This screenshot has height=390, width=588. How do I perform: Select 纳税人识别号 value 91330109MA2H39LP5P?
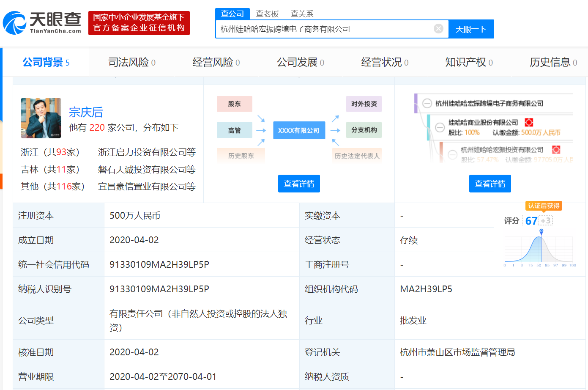click(159, 289)
